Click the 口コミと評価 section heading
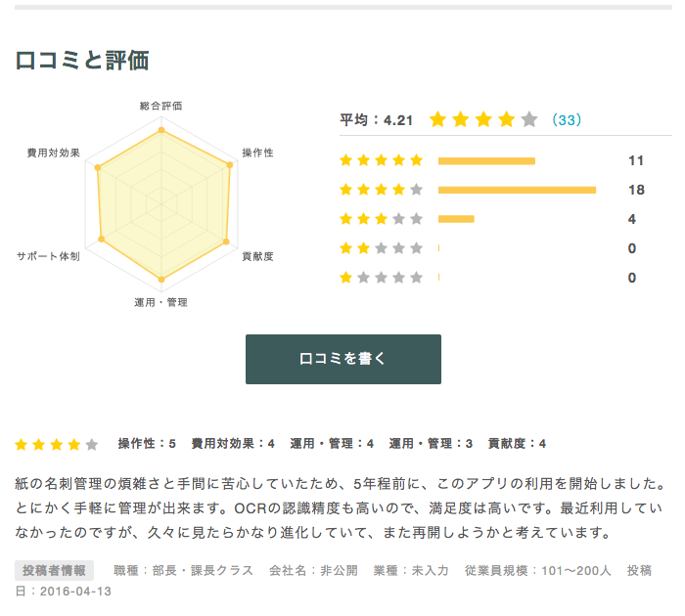The height and width of the screenshot is (616, 685). click(x=82, y=61)
